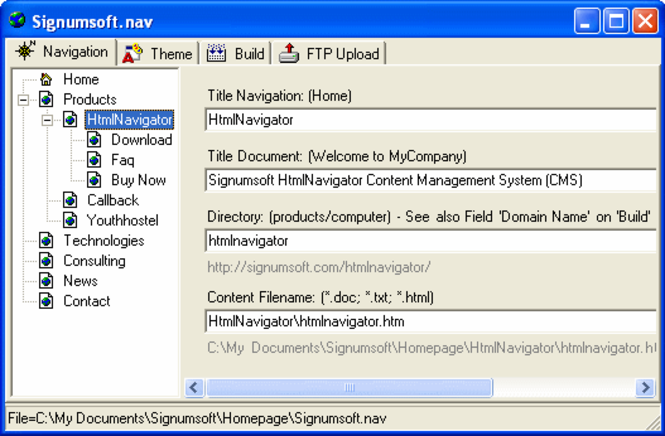
Task: Click the Download page icon
Action: pyautogui.click(x=94, y=140)
